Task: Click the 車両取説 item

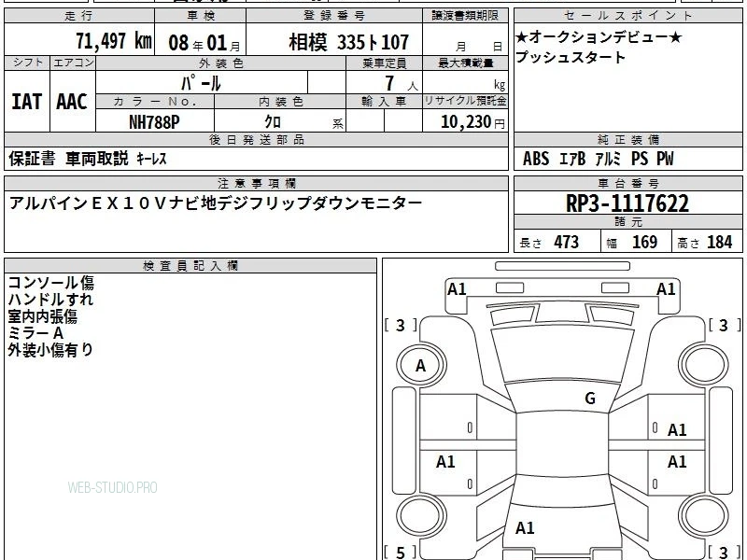Action: [x=97, y=158]
